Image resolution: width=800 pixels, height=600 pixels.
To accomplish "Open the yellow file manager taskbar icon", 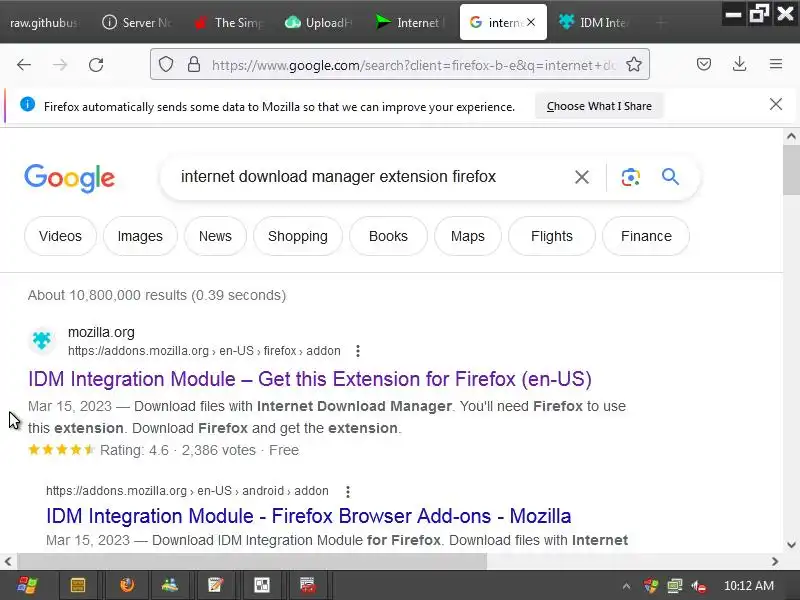I will [78, 585].
